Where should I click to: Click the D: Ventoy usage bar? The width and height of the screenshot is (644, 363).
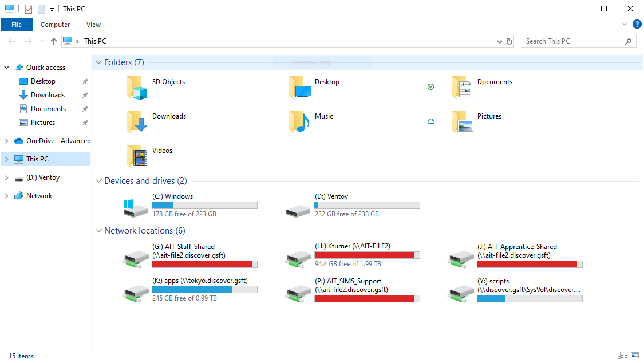367,206
